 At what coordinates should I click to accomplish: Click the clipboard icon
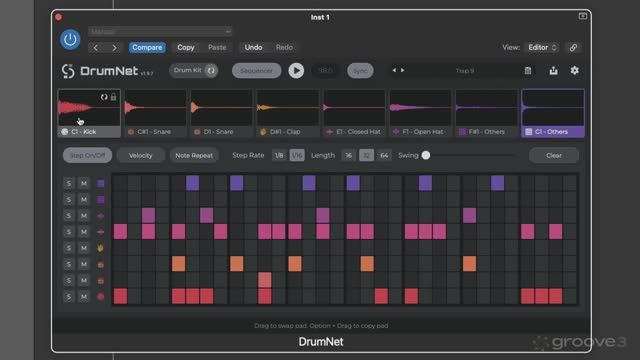[528, 71]
